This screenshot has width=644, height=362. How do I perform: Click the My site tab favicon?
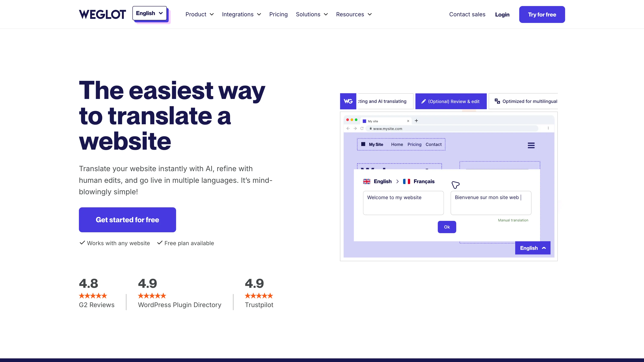point(364,121)
